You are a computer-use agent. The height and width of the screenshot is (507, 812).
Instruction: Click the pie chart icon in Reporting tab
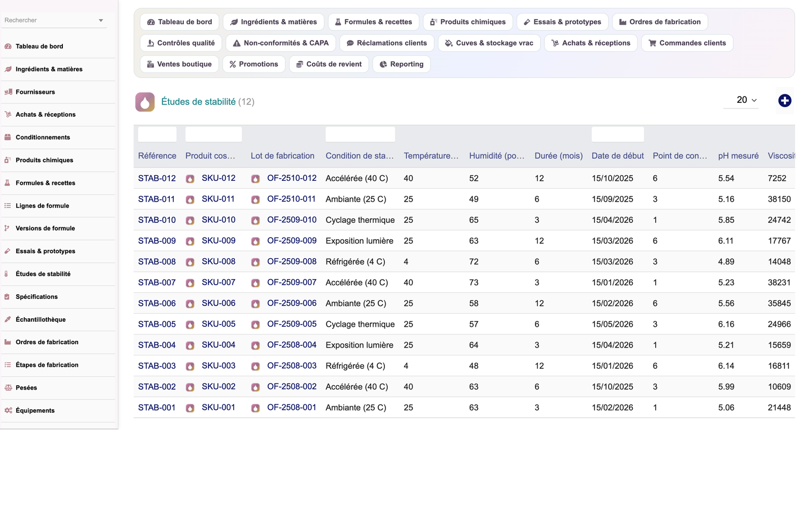click(383, 65)
